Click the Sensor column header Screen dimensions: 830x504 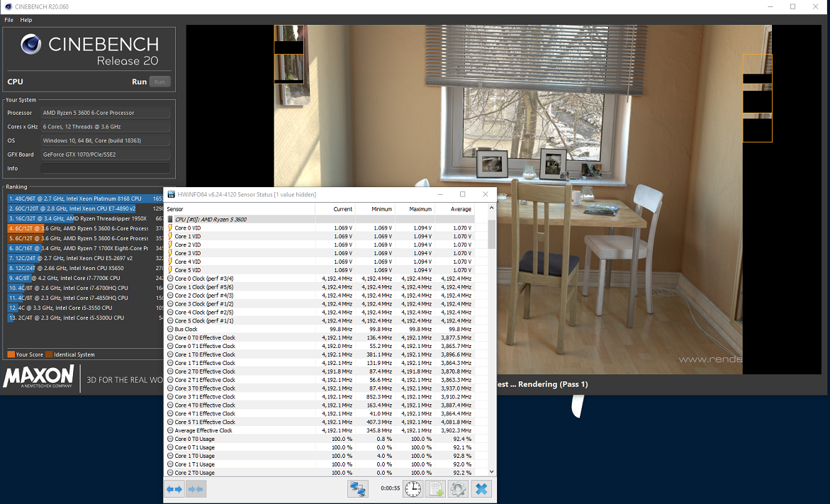click(240, 209)
